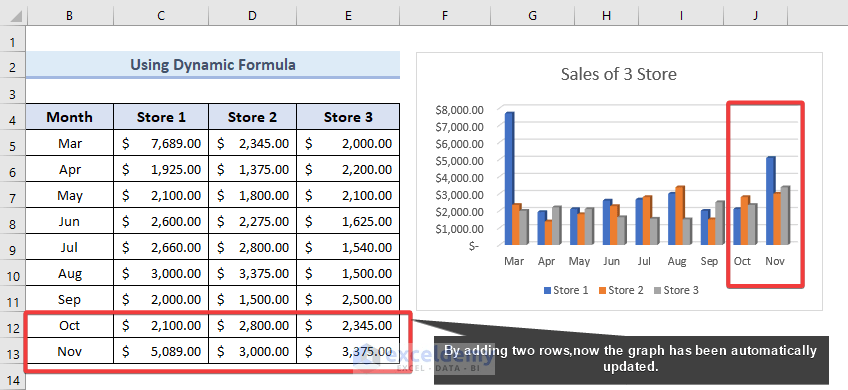The width and height of the screenshot is (848, 390).
Task: Select column H header
Action: click(x=607, y=16)
